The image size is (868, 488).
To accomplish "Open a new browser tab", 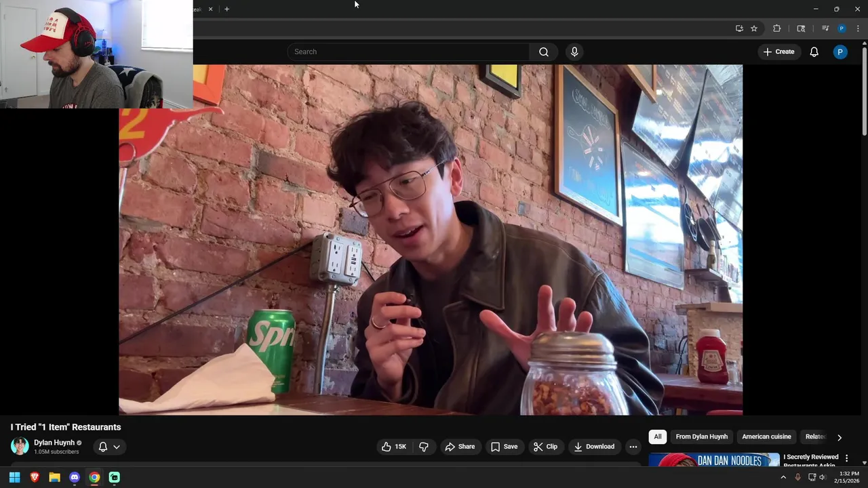I will click(x=226, y=9).
